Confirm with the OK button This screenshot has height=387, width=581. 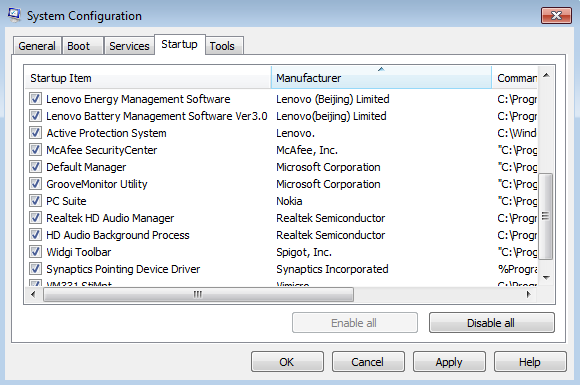[287, 362]
